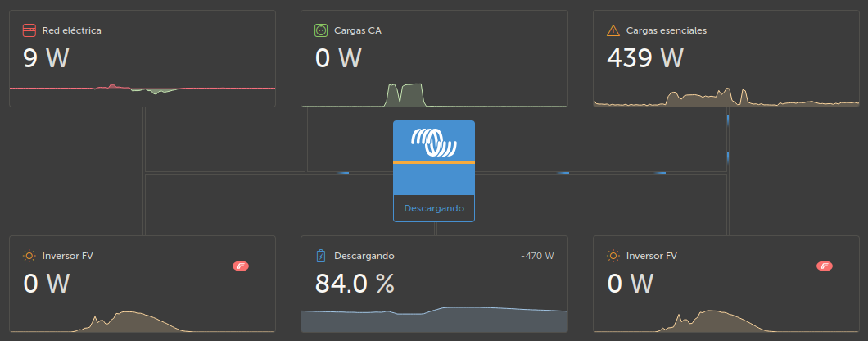Screen dimensions: 868x341
Task: Click the Victron logo on the inverter
Action: click(x=434, y=142)
